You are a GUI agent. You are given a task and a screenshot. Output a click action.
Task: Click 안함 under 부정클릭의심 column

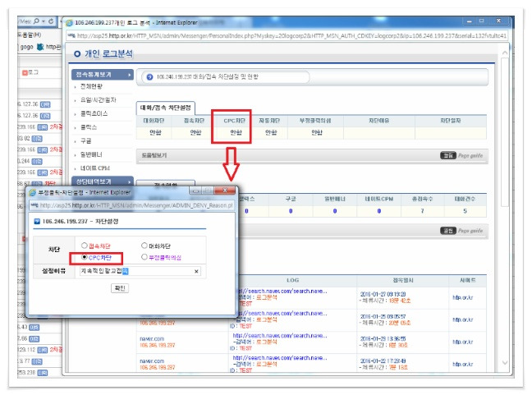click(x=317, y=133)
